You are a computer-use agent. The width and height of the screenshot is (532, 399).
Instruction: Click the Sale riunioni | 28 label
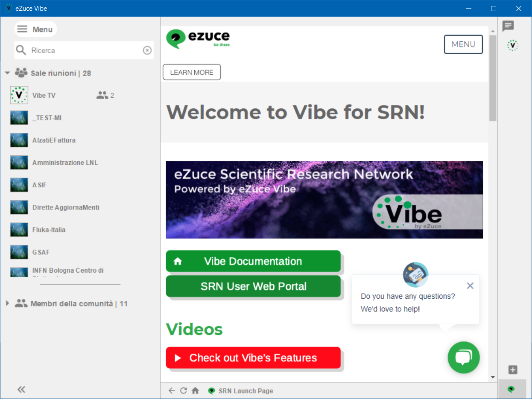coord(61,73)
